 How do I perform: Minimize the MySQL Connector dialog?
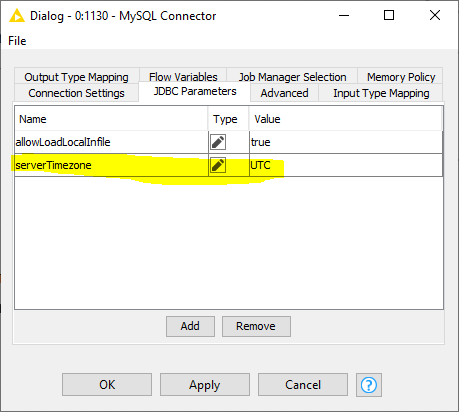click(344, 15)
